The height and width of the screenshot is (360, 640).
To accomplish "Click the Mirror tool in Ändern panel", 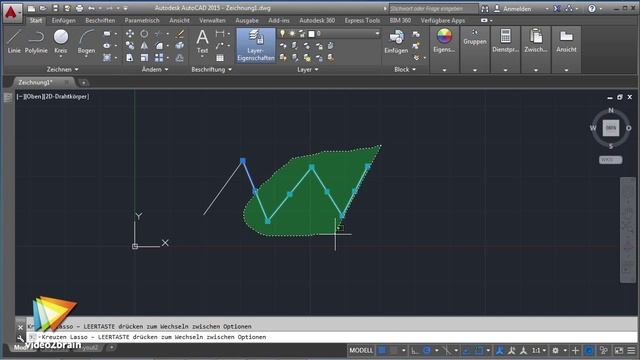I will click(x=144, y=46).
